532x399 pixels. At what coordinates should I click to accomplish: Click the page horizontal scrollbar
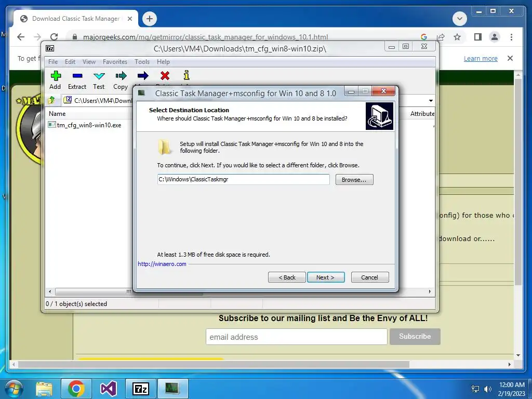point(214,364)
